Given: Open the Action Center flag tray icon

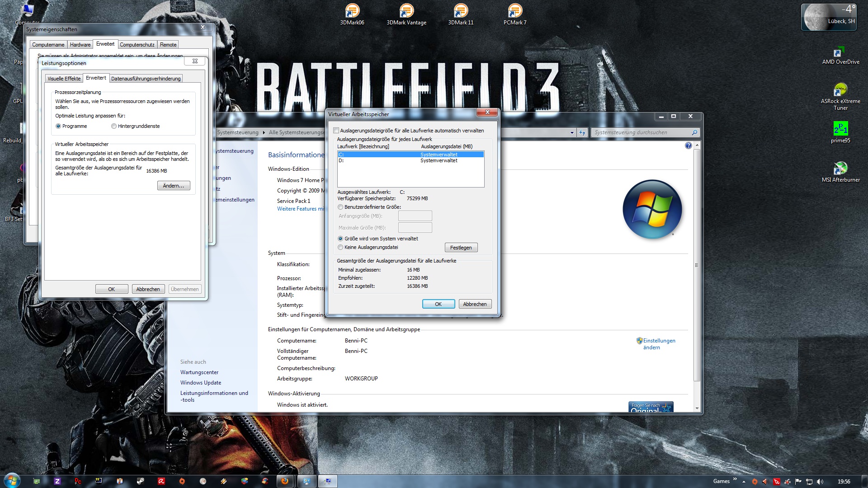Looking at the screenshot, I should (798, 481).
